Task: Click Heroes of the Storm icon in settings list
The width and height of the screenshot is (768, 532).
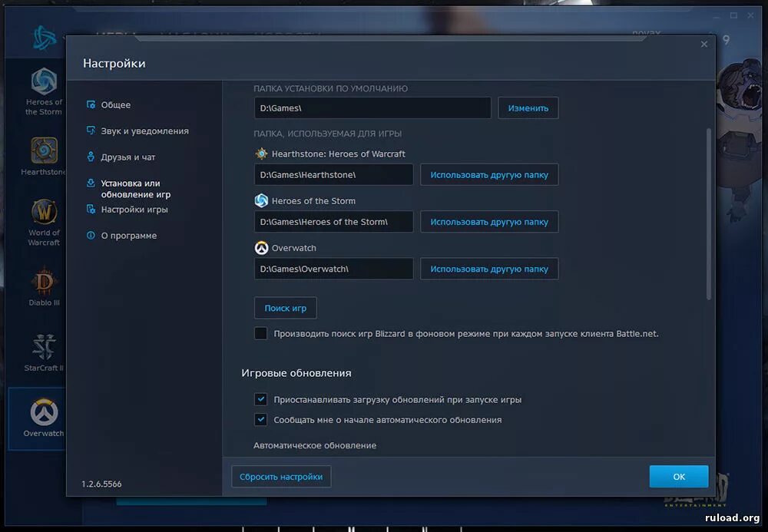Action: [262, 200]
